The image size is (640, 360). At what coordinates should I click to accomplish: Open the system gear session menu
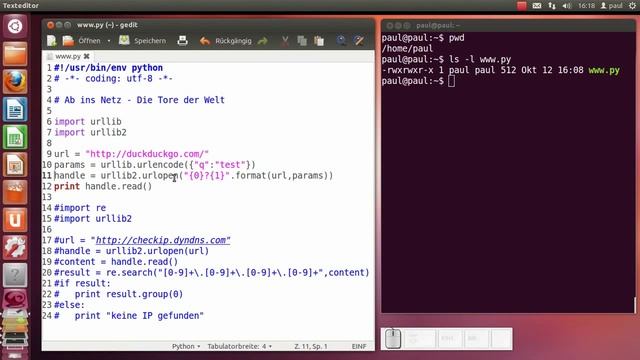tap(632, 5)
